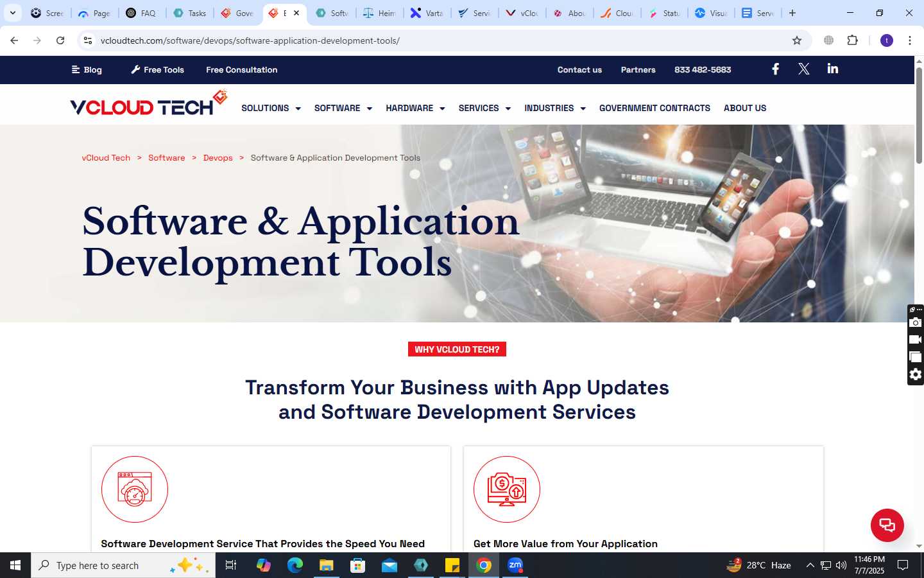Go to Software breadcrumb link
The image size is (924, 578).
pos(166,157)
